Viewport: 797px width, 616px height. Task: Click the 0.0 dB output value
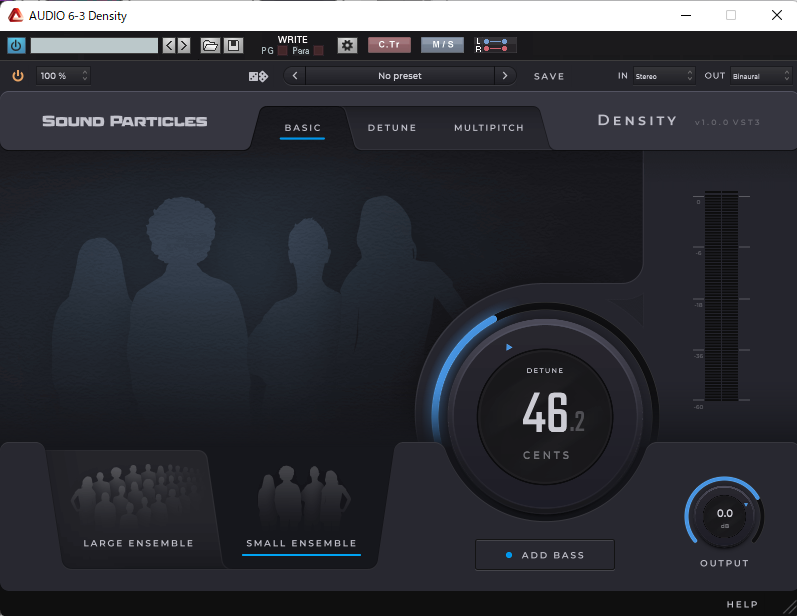725,513
